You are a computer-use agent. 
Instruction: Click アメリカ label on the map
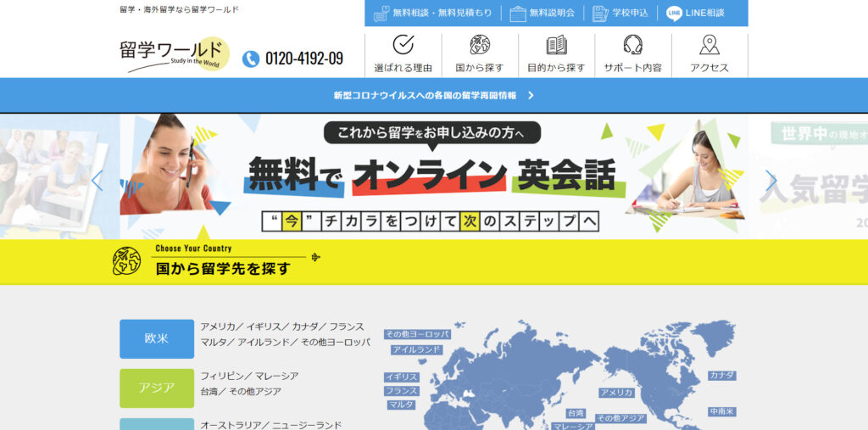point(617,393)
